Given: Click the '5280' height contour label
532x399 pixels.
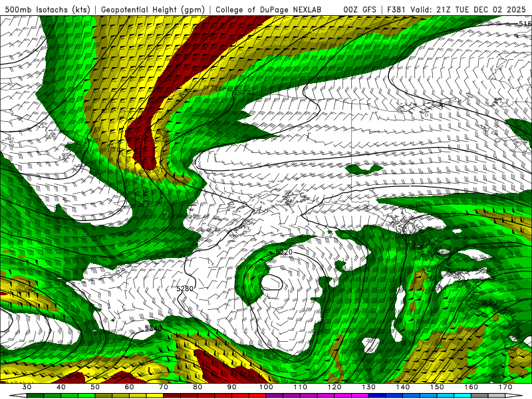Looking at the screenshot, I should pyautogui.click(x=185, y=289).
